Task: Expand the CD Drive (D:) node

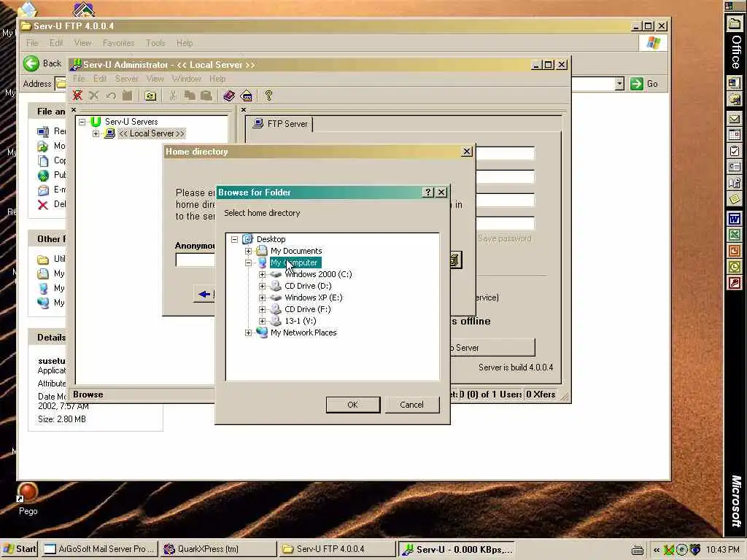Action: coord(262,286)
